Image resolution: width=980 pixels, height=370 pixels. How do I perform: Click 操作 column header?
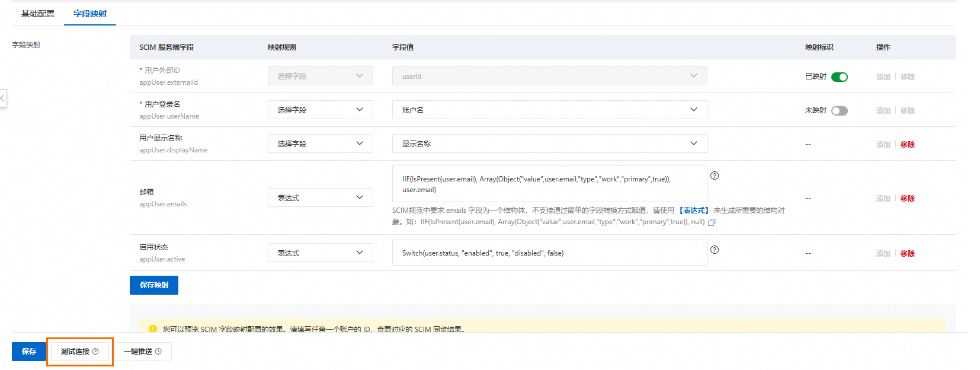pos(883,47)
